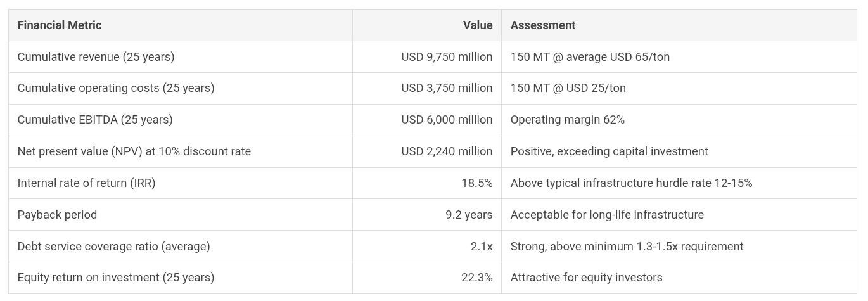The height and width of the screenshot is (301, 868).
Task: Click the Assessment column header
Action: pos(543,25)
